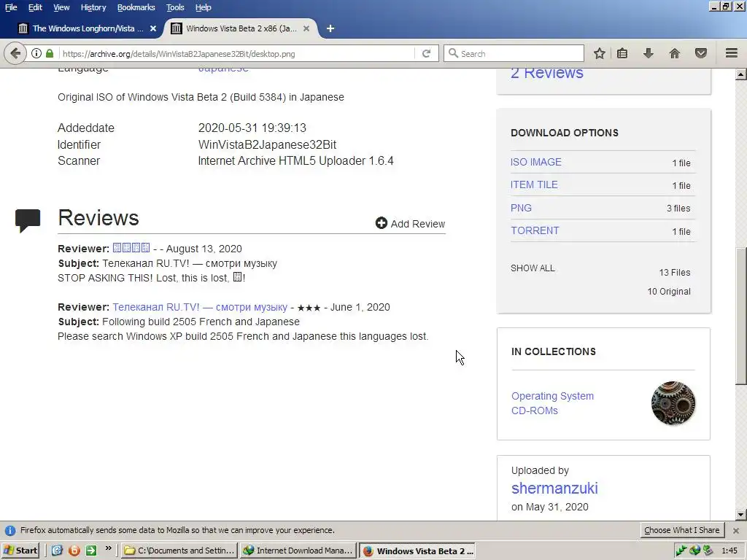Viewport: 747px width, 560px height.
Task: Click the URL address bar field
Action: (237, 53)
